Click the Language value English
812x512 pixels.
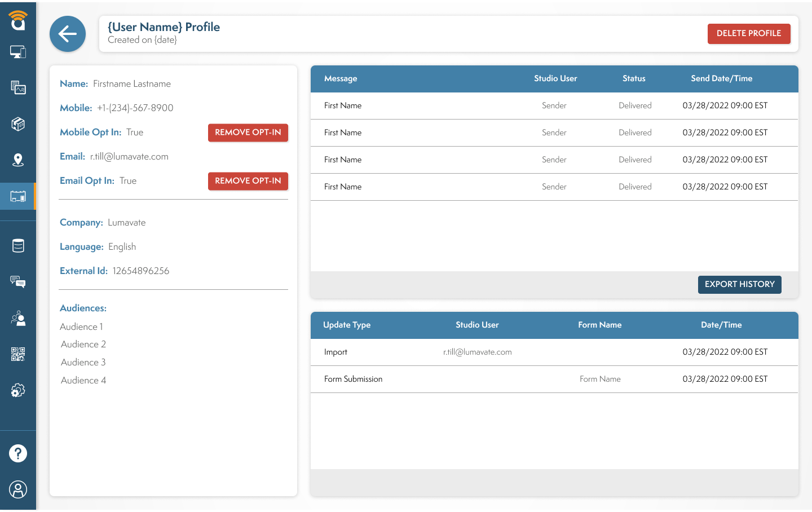click(x=122, y=246)
